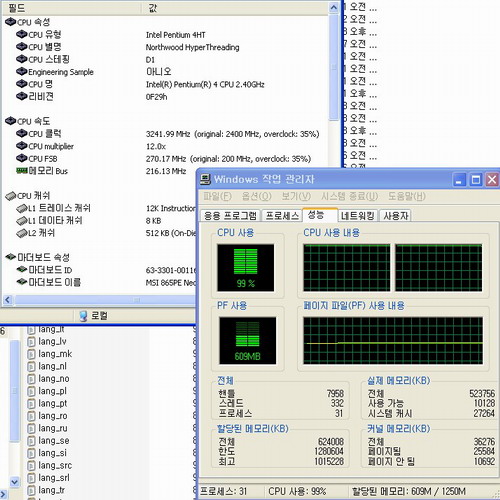Select the CPU 속성 section chip icon
The image size is (500, 500).
[10, 22]
